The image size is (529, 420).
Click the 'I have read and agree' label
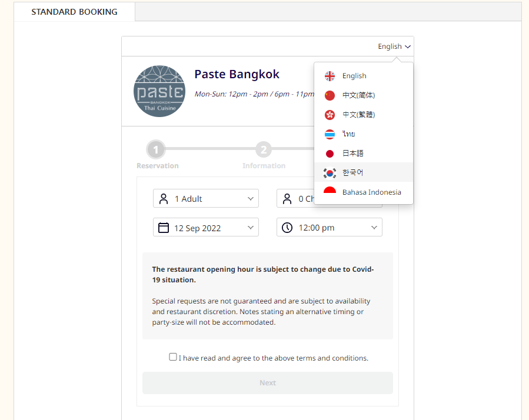click(x=273, y=358)
